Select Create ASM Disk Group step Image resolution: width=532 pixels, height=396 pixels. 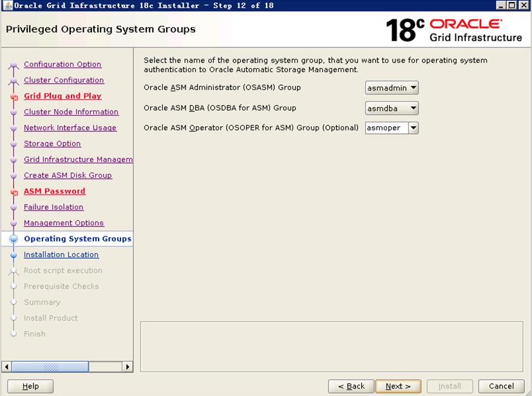68,175
